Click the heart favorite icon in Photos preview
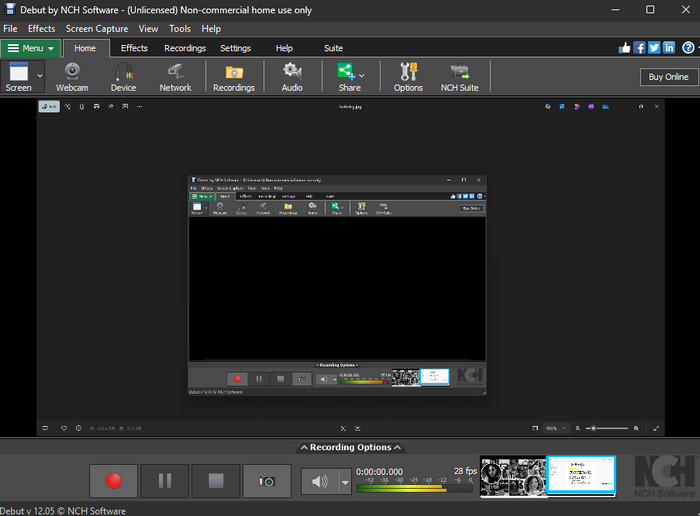This screenshot has height=516, width=700. tap(64, 429)
